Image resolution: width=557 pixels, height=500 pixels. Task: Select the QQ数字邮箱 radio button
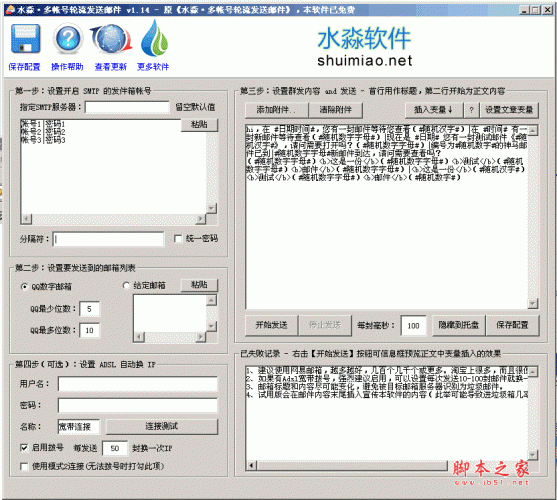(24, 286)
